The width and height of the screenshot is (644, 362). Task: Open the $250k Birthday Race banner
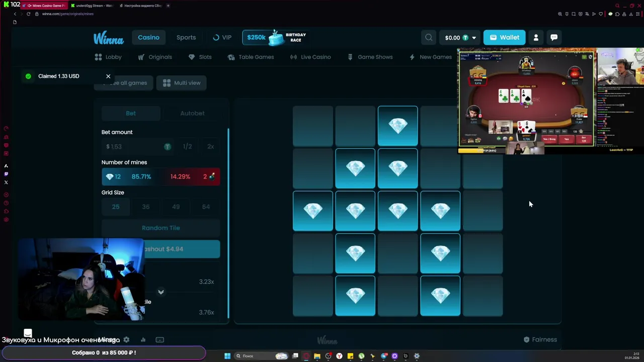(x=275, y=37)
